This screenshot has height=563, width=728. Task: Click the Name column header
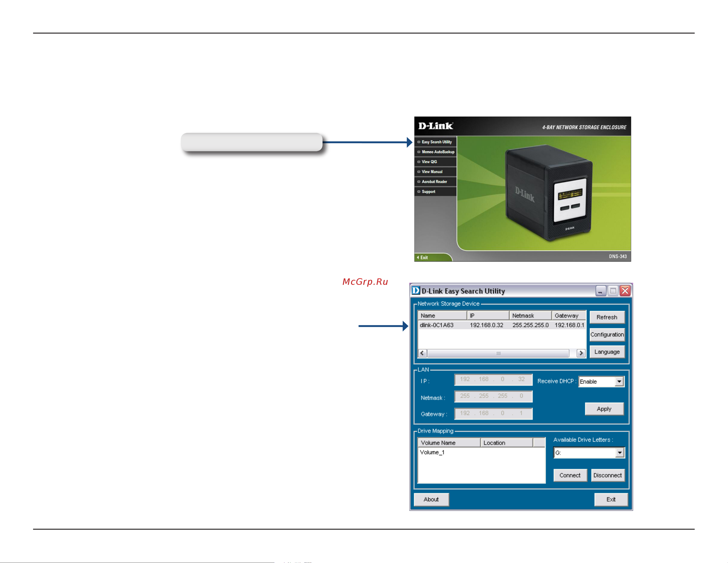click(442, 315)
